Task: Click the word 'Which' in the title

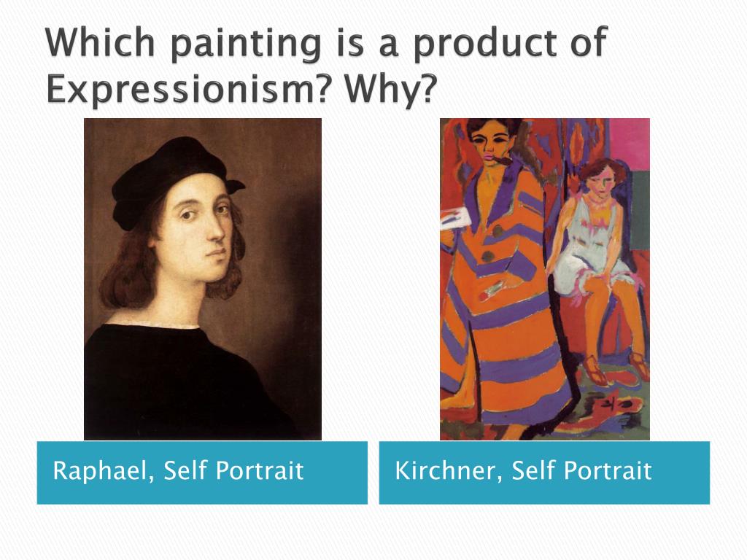Action: 101,43
